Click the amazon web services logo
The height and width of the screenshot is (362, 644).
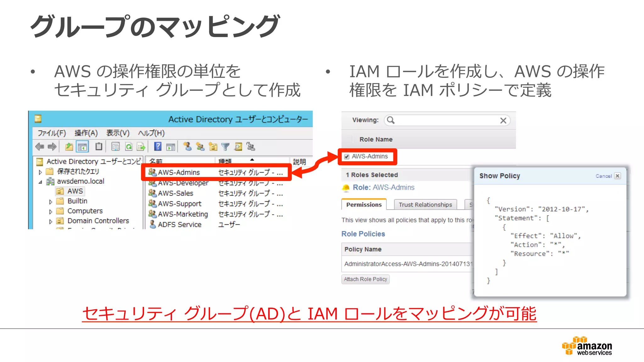587,346
